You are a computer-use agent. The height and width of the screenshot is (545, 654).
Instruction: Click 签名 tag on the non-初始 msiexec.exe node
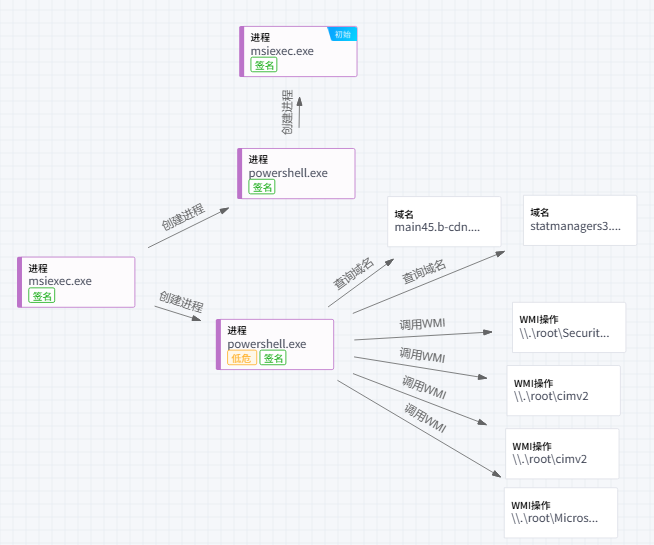pos(42,296)
